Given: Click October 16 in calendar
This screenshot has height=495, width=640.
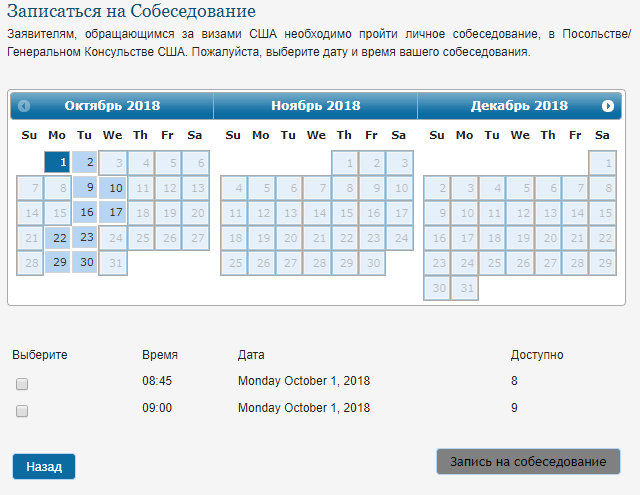Looking at the screenshot, I should pyautogui.click(x=85, y=212).
